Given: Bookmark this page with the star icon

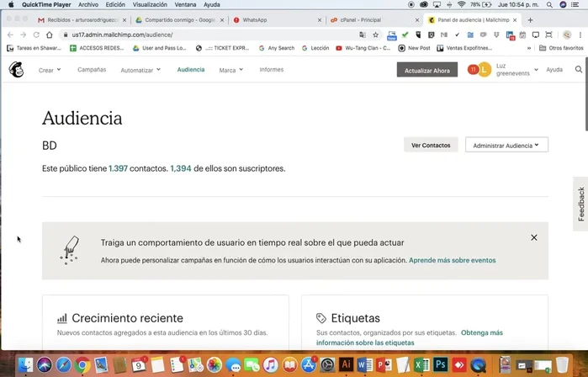Looking at the screenshot, I should pos(375,35).
